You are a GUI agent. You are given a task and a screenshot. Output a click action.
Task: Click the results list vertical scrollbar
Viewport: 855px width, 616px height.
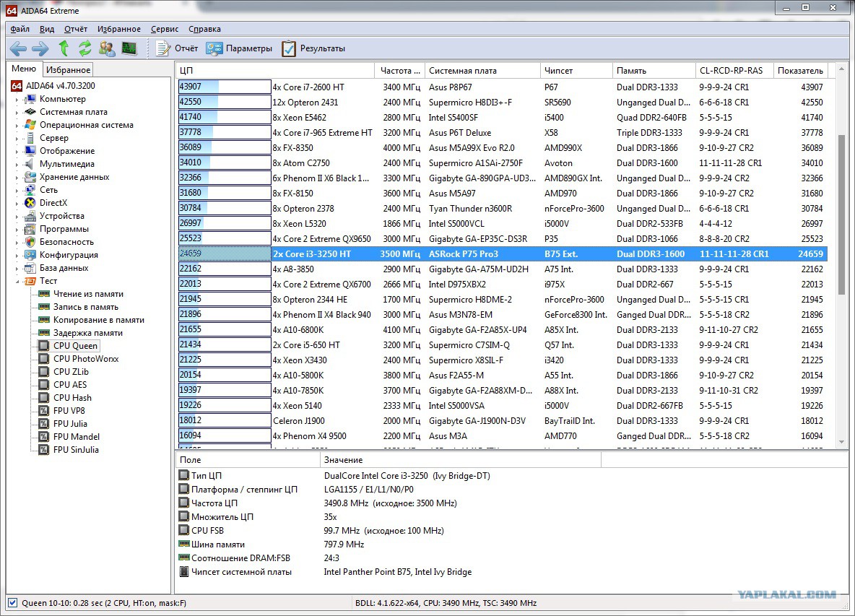click(x=841, y=217)
